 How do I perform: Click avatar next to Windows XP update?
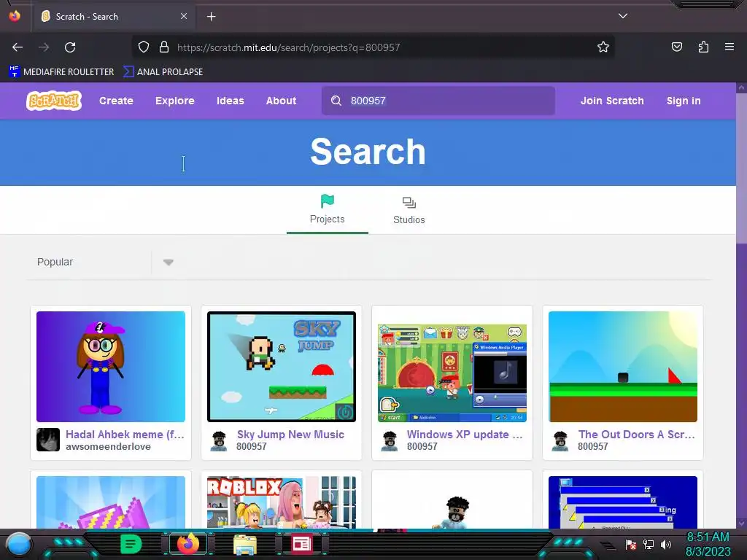(390, 440)
